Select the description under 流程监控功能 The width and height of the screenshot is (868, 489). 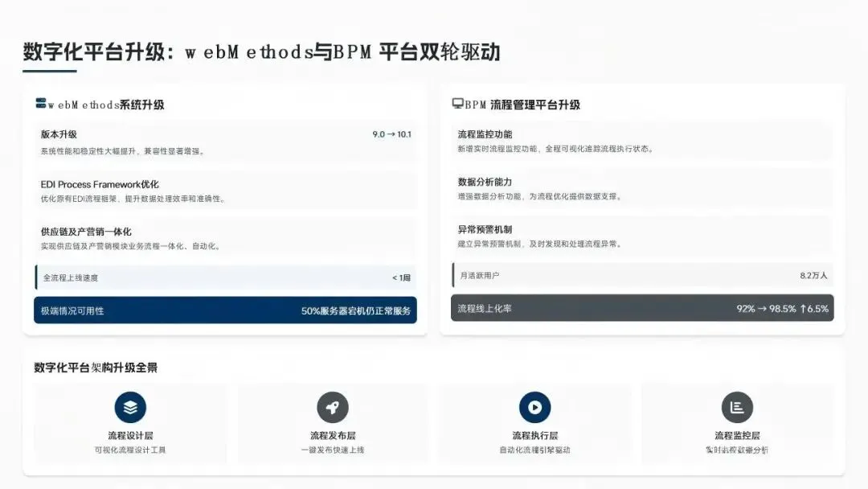coord(556,149)
